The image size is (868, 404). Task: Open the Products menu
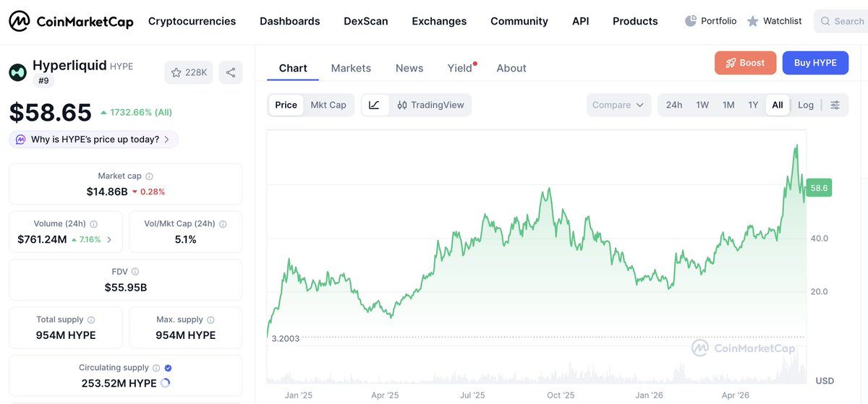(x=635, y=21)
